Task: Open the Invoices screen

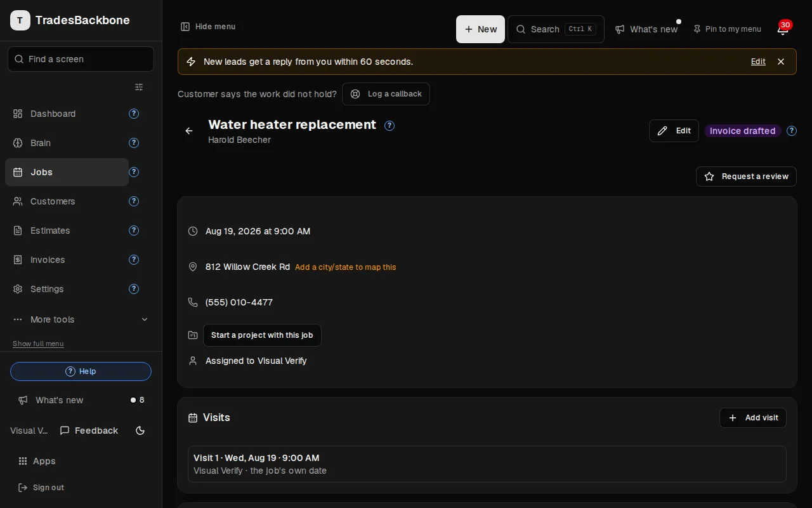Action: (67, 260)
